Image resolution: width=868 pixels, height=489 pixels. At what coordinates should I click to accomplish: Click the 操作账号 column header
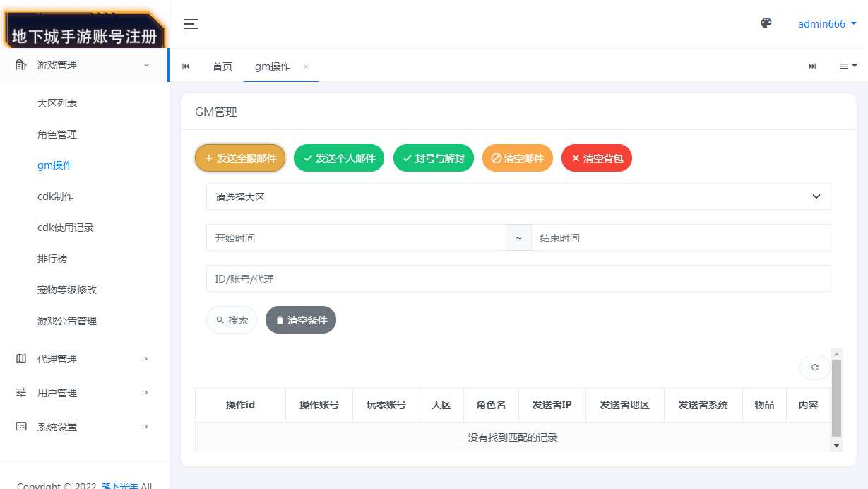coord(319,405)
